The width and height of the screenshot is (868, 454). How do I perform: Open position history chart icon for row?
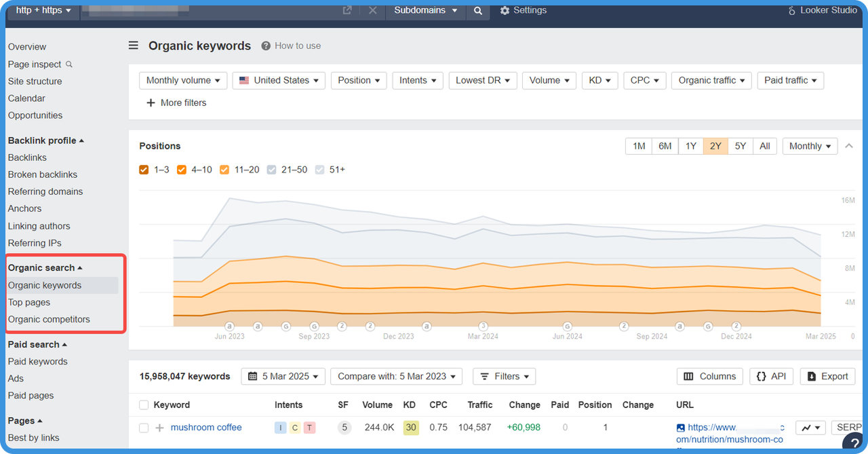[810, 428]
